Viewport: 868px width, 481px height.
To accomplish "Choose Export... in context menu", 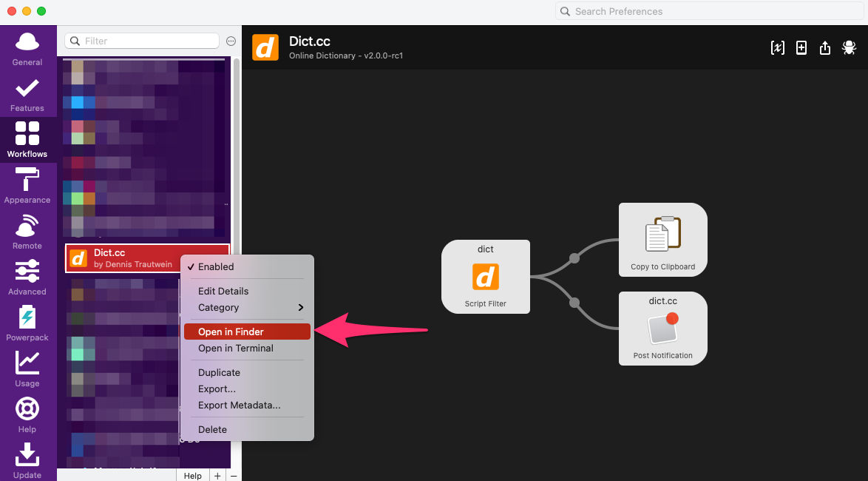I will (x=247, y=389).
